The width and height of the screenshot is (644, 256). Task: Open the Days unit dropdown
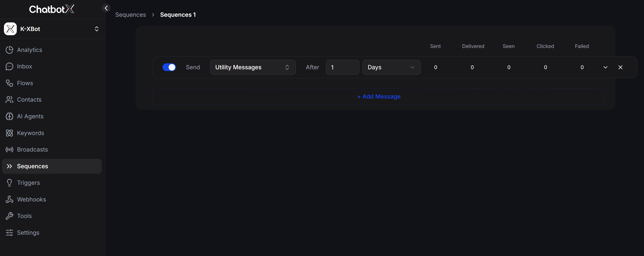391,67
